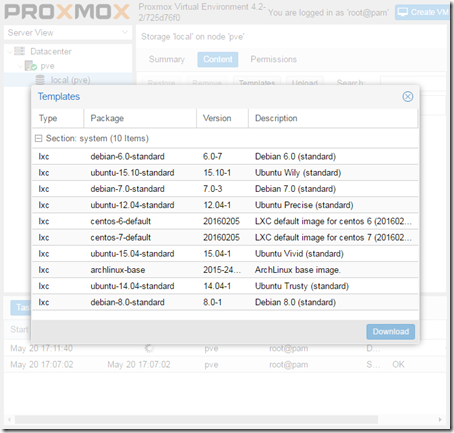
Task: Sort by the Version column header
Action: pos(223,118)
